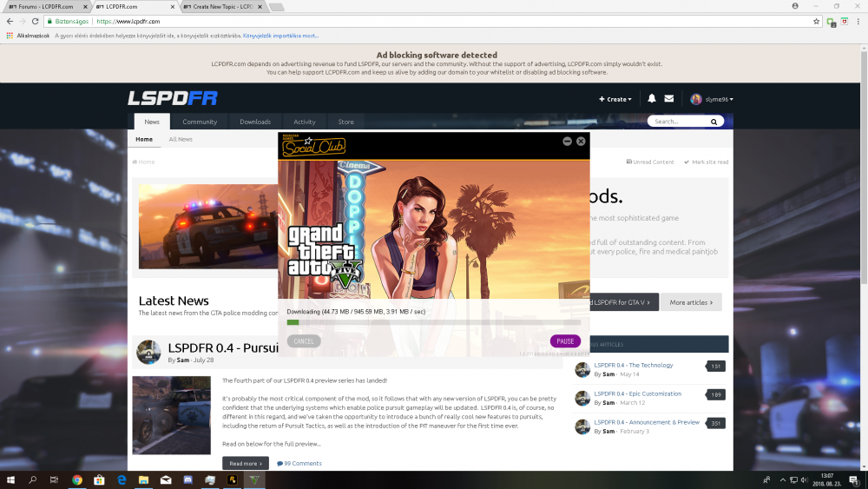This screenshot has height=489, width=868.
Task: Select the All News sub-tab
Action: (x=181, y=139)
